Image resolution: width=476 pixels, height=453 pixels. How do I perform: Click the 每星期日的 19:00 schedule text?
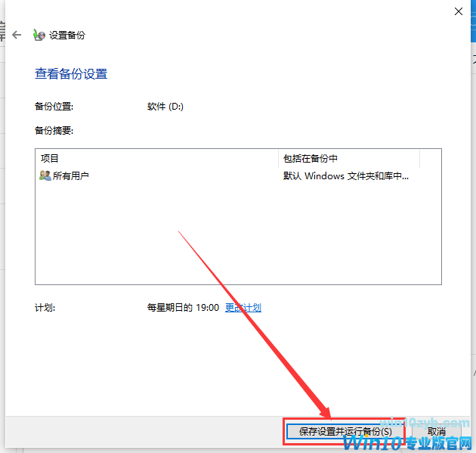(183, 308)
